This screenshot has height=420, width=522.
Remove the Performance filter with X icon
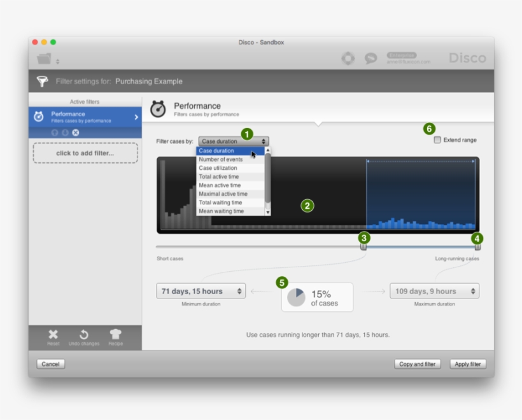point(76,132)
